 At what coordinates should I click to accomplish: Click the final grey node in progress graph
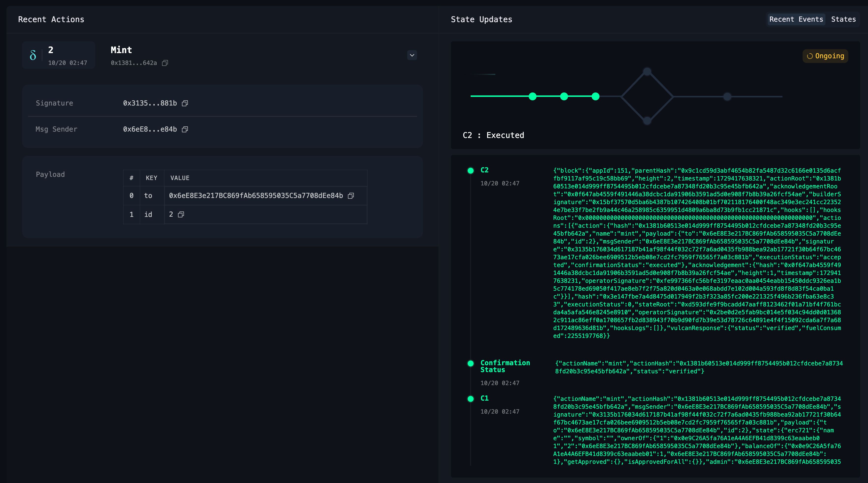[727, 97]
